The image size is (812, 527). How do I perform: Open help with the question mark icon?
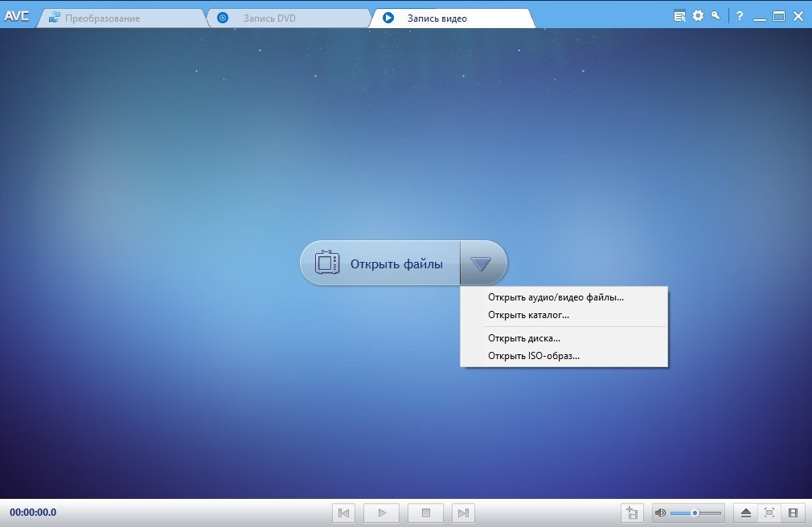(x=740, y=16)
